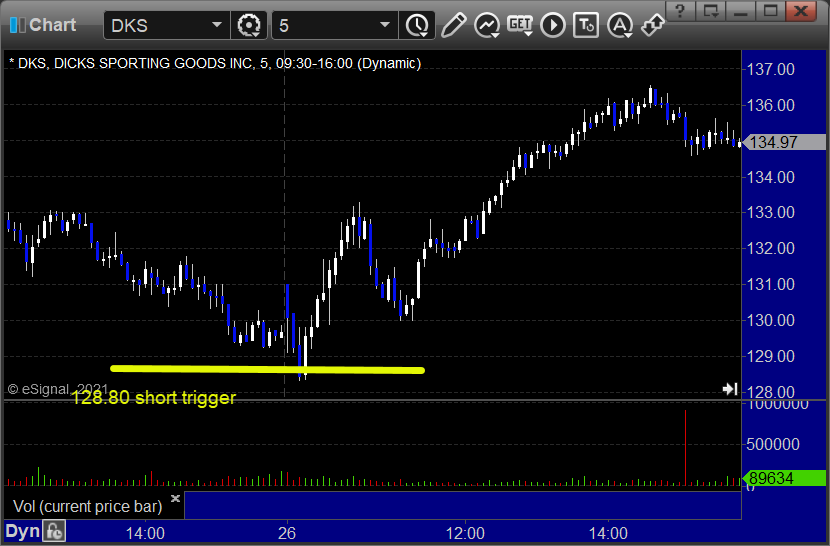
Task: Select the '128.80 short trigger' text annotation
Action: pyautogui.click(x=153, y=397)
